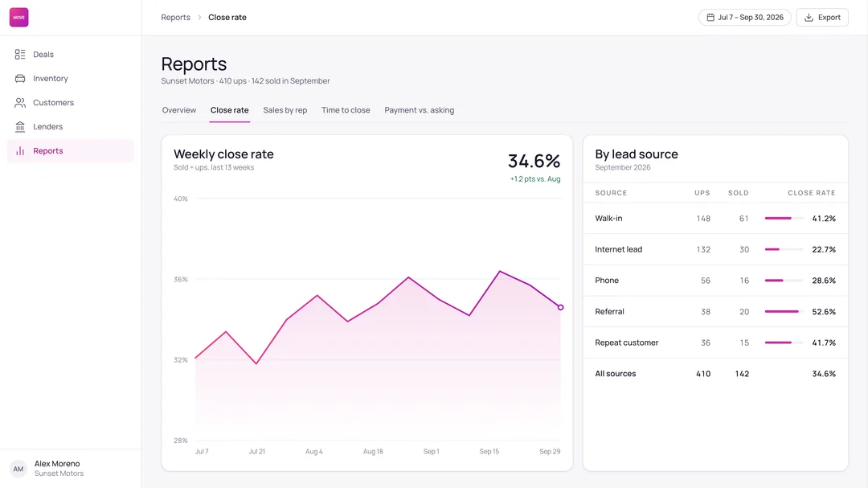Select the Repeat customer row name
Viewport: 868px width, 488px height.
[627, 342]
